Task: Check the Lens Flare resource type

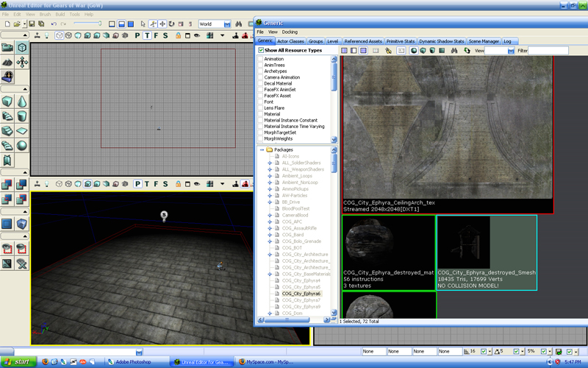Action: pos(260,107)
